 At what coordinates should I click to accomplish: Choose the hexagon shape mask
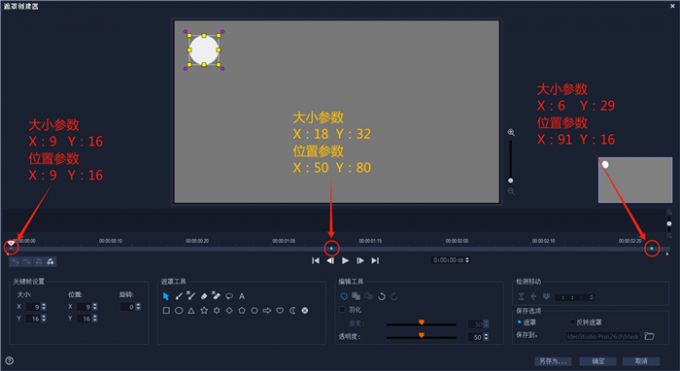pyautogui.click(x=255, y=311)
